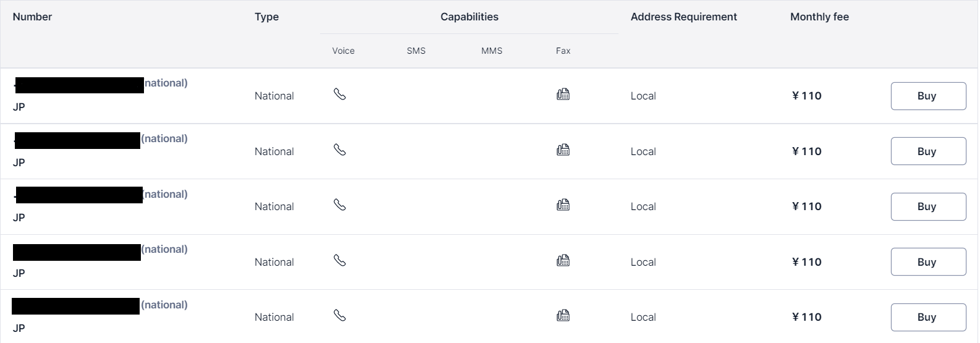This screenshot has width=980, height=343.
Task: Click the Fax icon in first row
Action: [563, 94]
